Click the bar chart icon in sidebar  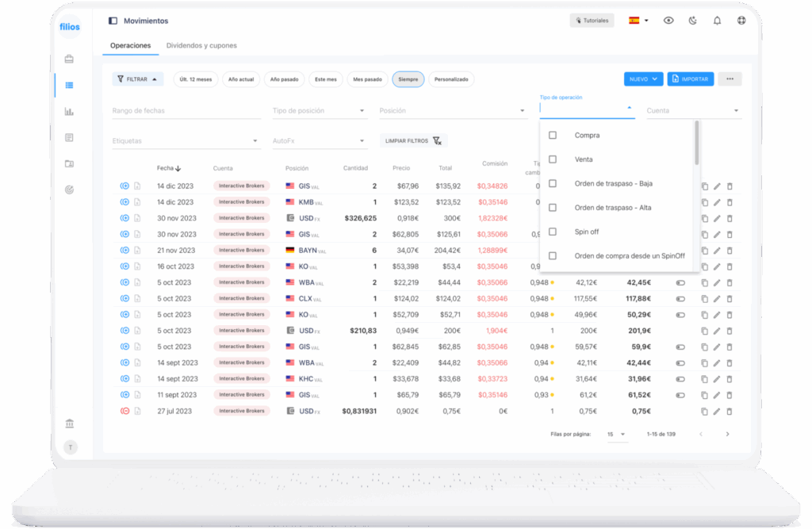click(69, 112)
